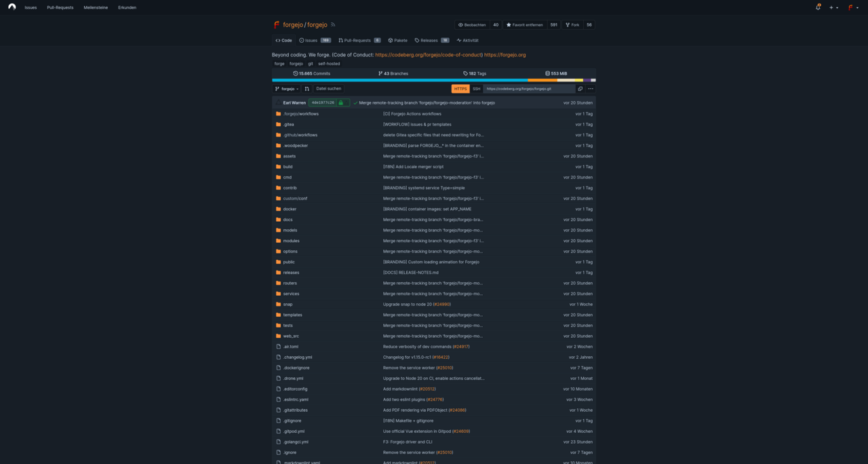Open more clone options (three dots)
This screenshot has width=868, height=464.
[591, 88]
